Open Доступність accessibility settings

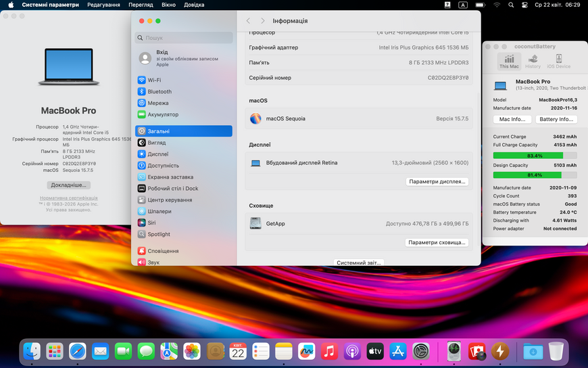(184, 166)
